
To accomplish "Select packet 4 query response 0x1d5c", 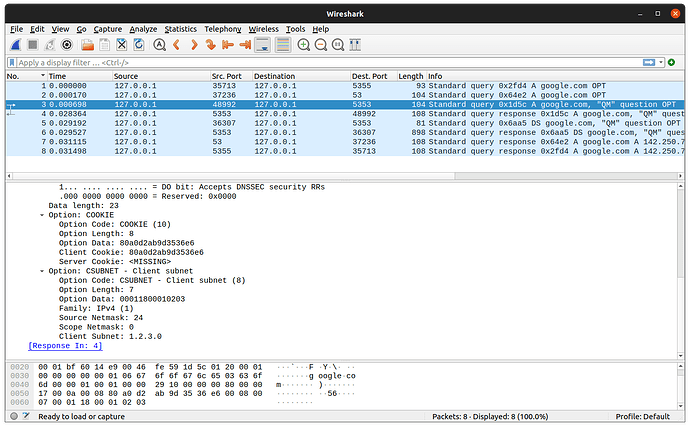I will point(345,114).
